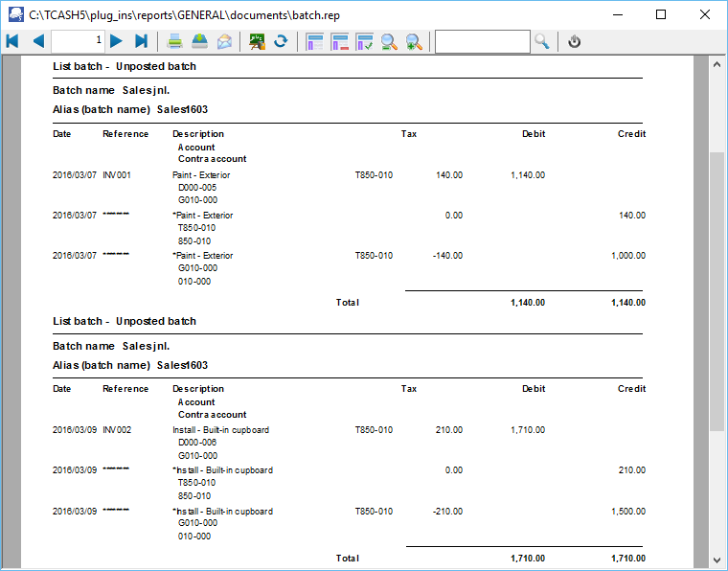Go to the first report page
This screenshot has height=571, width=728.
coord(12,41)
